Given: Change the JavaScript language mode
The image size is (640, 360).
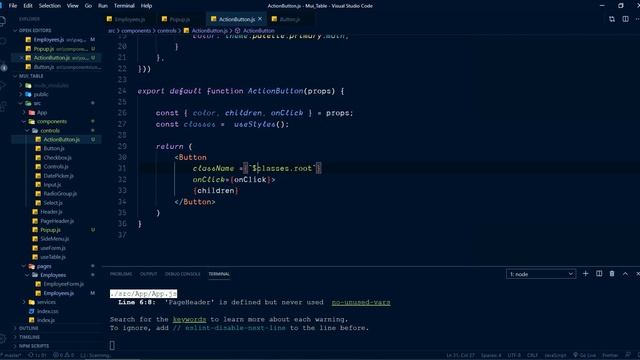Looking at the screenshot, I should (x=555, y=355).
